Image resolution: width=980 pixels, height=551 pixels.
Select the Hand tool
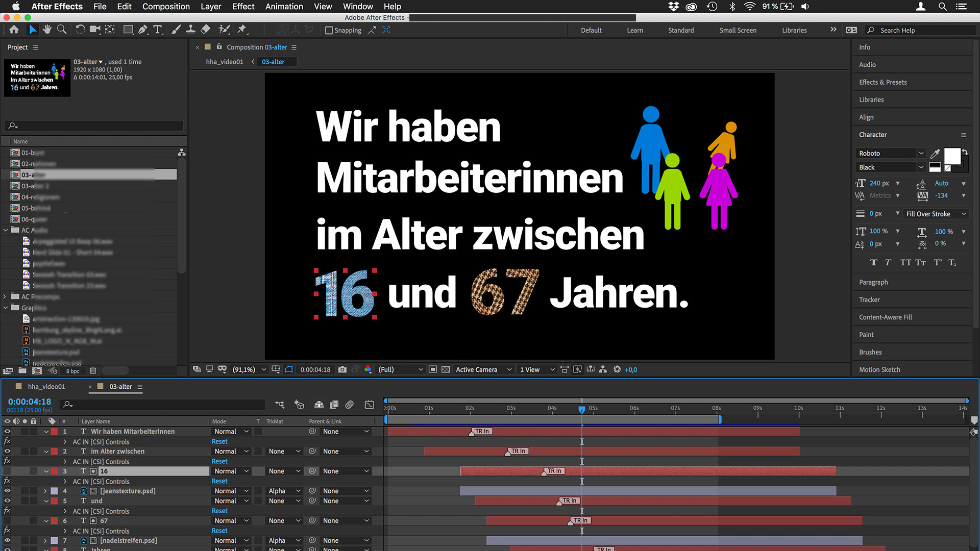(47, 30)
